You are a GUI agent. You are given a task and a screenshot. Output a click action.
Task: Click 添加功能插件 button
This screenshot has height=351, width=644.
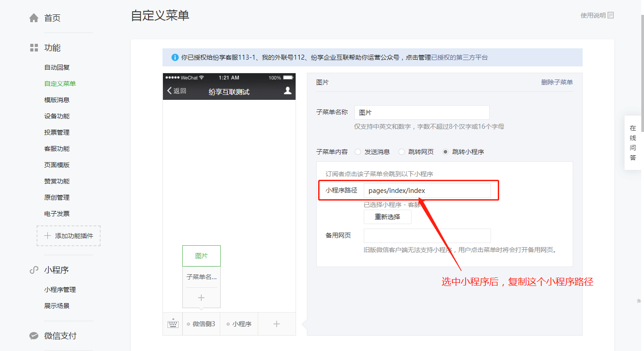tap(69, 236)
